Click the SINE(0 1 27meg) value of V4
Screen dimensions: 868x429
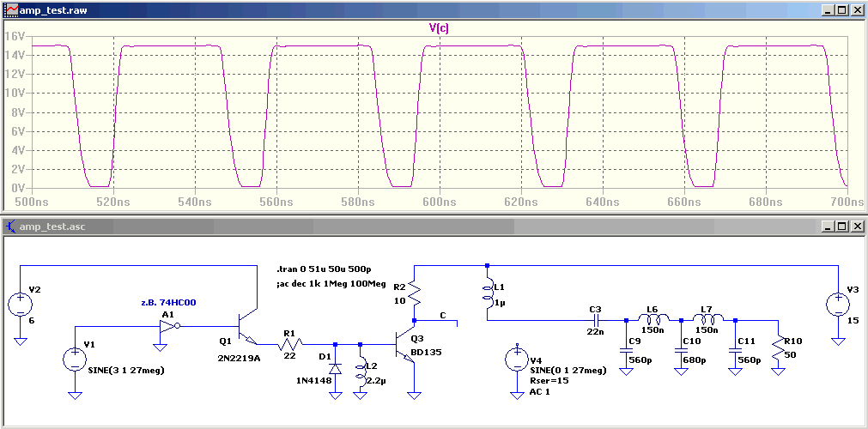[x=568, y=370]
